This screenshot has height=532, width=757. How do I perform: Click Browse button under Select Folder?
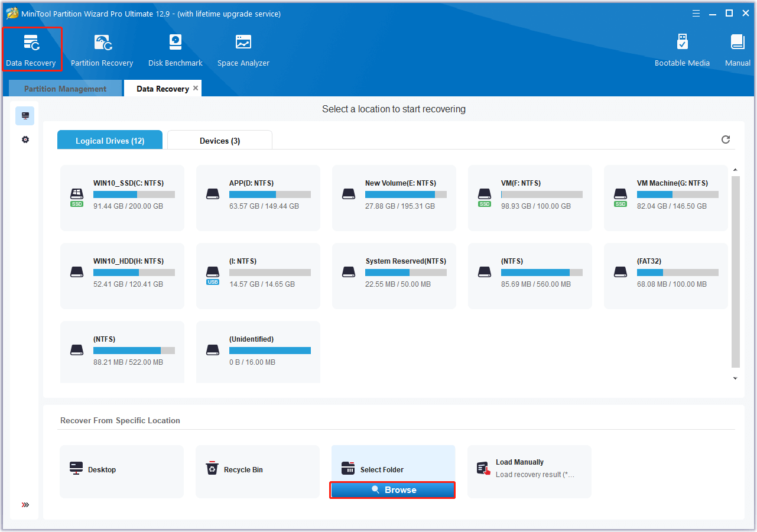393,490
